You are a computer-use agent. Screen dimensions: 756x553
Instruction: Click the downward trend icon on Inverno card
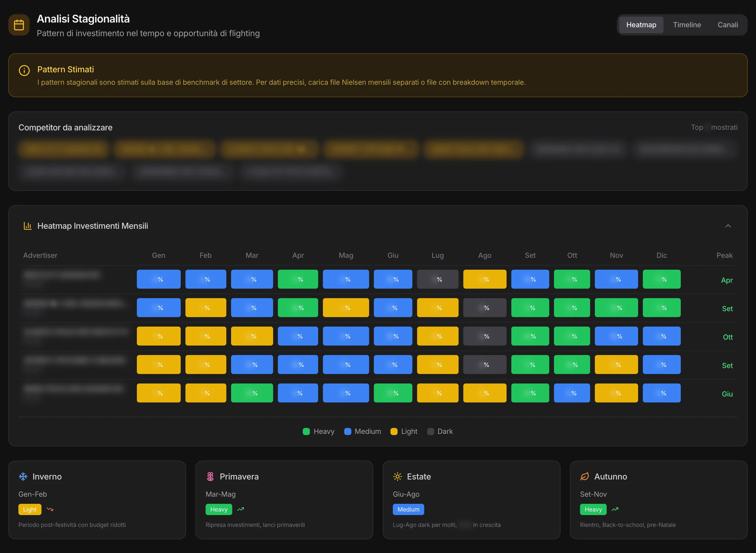click(x=50, y=509)
